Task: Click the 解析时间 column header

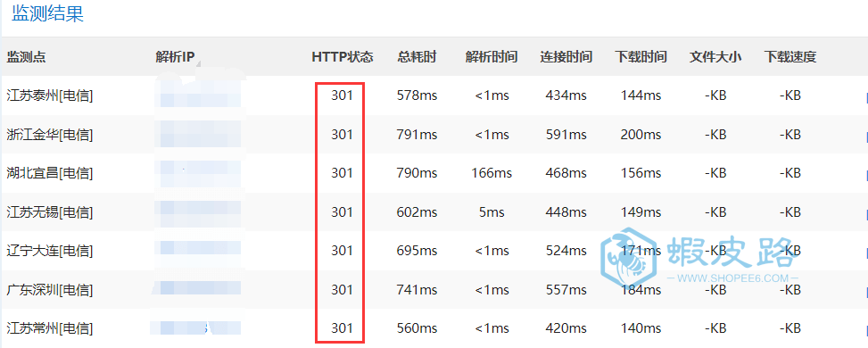Action: pyautogui.click(x=492, y=56)
